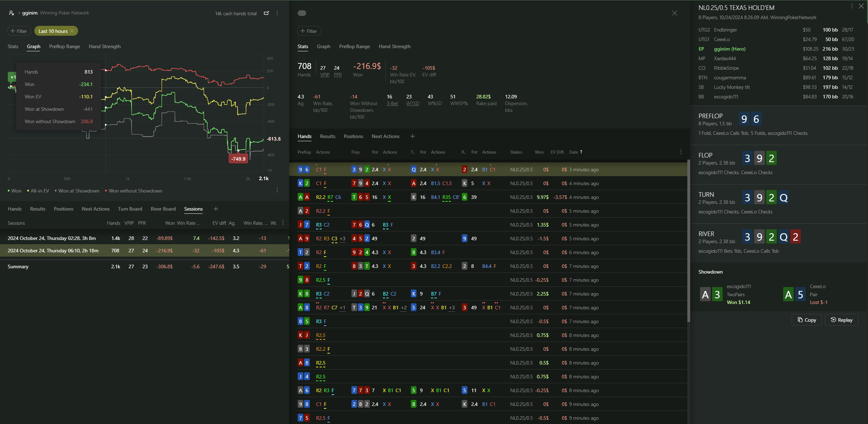Toggle the pill switch at top of middle panel
This screenshot has height=424, width=868.
pyautogui.click(x=302, y=13)
